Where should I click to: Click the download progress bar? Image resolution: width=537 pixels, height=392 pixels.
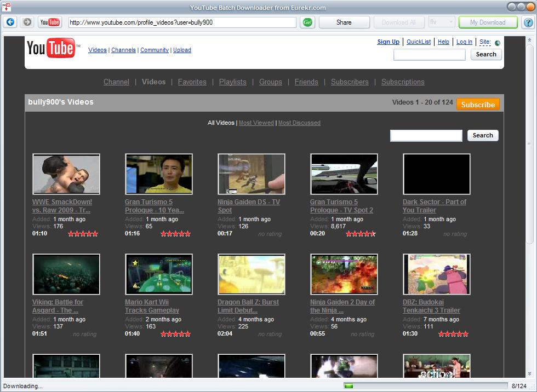[426, 386]
